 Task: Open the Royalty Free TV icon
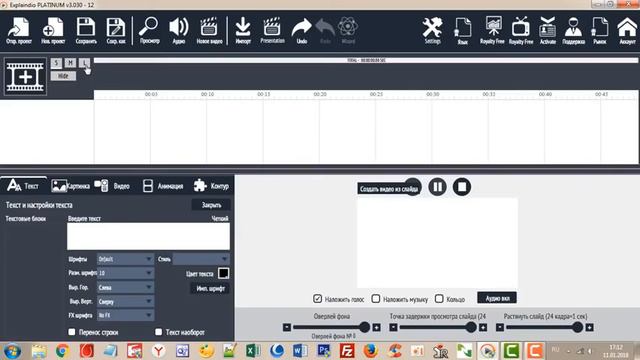521,30
